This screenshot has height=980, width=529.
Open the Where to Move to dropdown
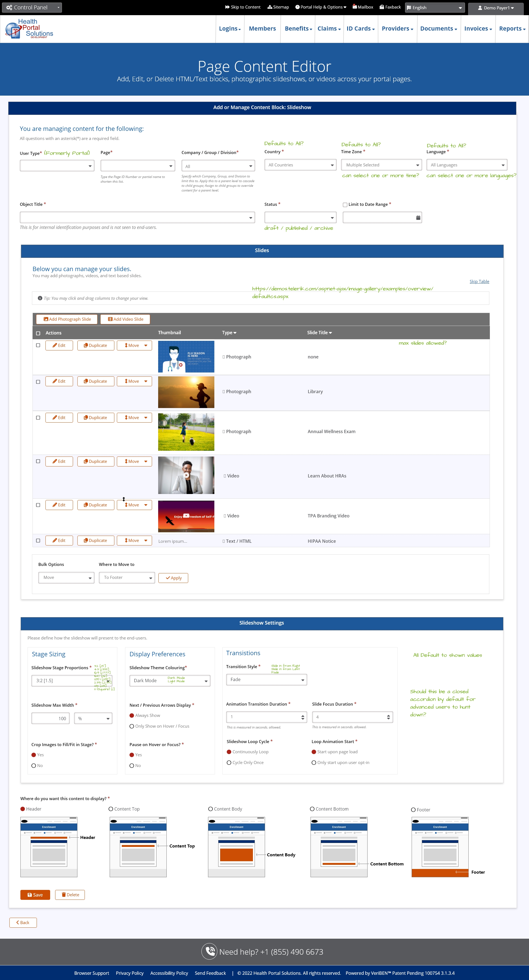point(127,577)
